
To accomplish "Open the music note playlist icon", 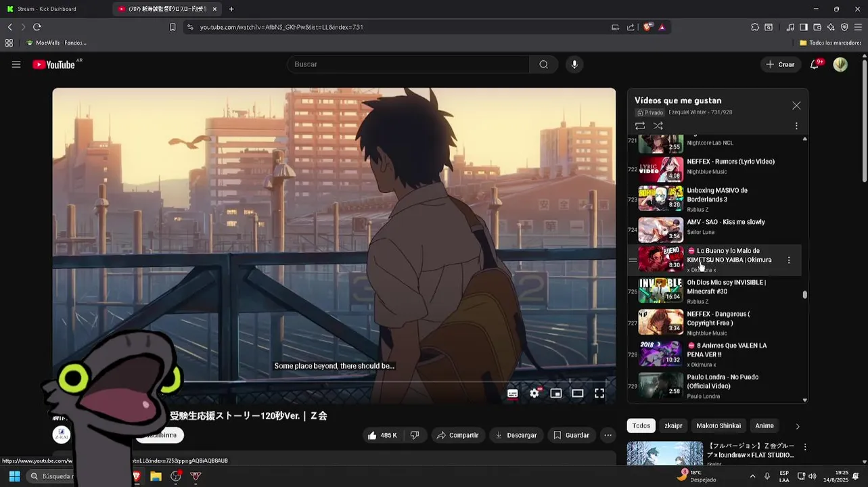I will pyautogui.click(x=790, y=27).
